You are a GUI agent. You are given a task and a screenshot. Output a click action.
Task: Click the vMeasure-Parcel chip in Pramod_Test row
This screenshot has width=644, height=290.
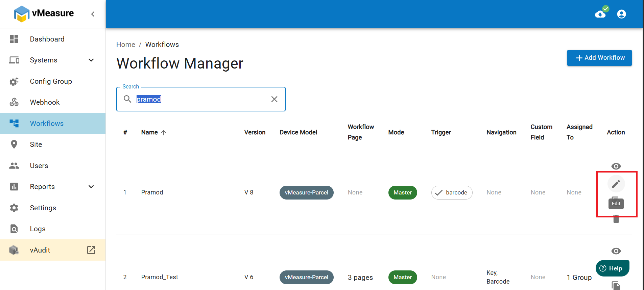click(307, 277)
